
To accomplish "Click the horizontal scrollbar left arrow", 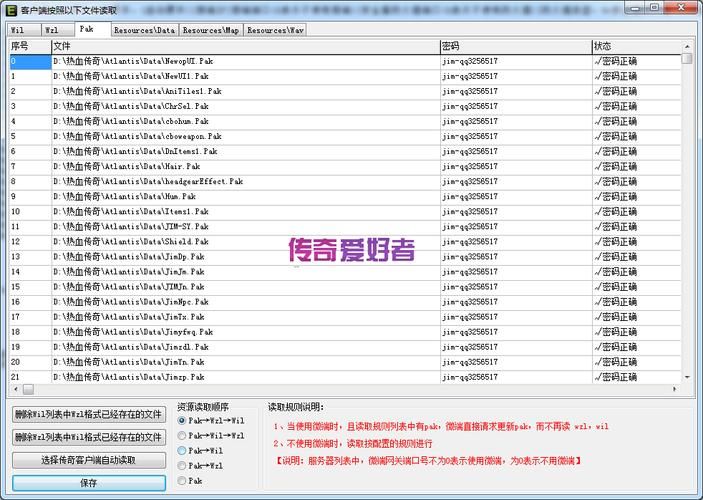I will (16, 389).
